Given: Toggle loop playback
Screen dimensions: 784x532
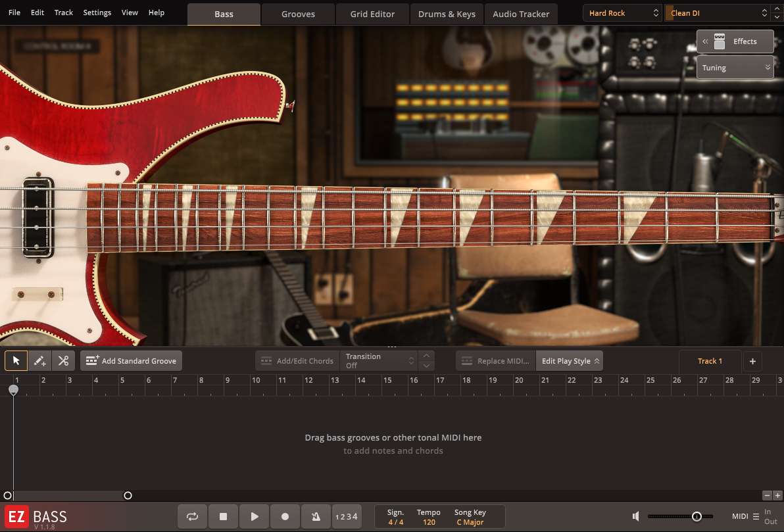Looking at the screenshot, I should pos(192,516).
